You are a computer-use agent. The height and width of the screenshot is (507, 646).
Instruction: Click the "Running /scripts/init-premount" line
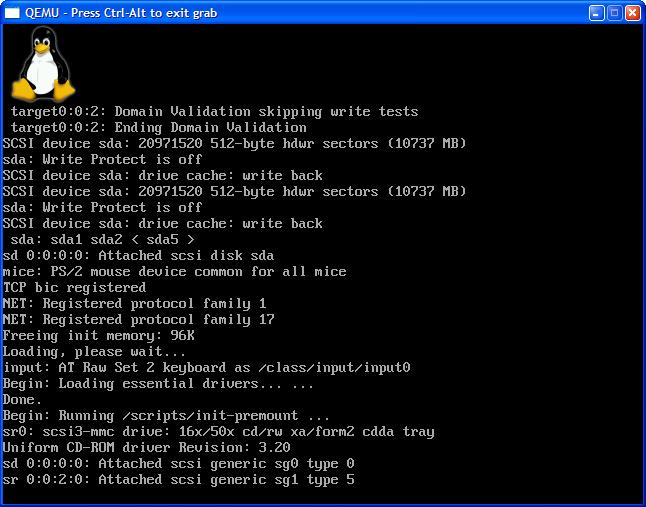coord(166,415)
